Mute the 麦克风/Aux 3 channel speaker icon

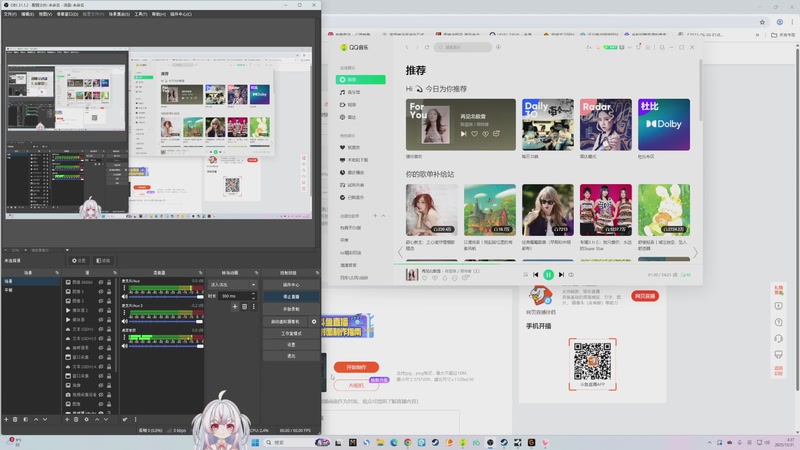pos(124,321)
